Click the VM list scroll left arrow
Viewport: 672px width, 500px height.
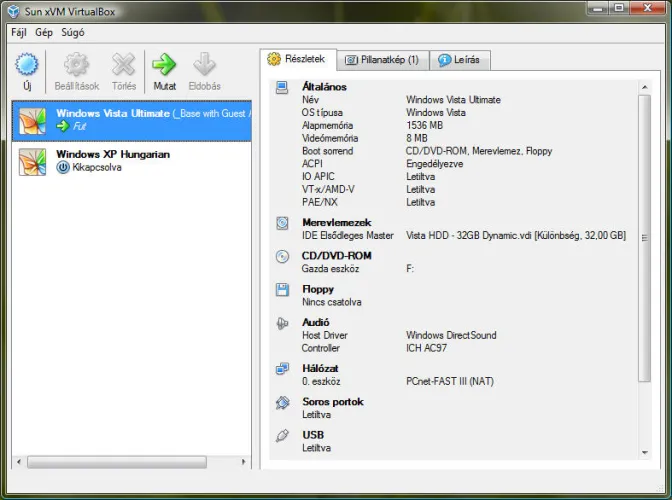(19, 462)
